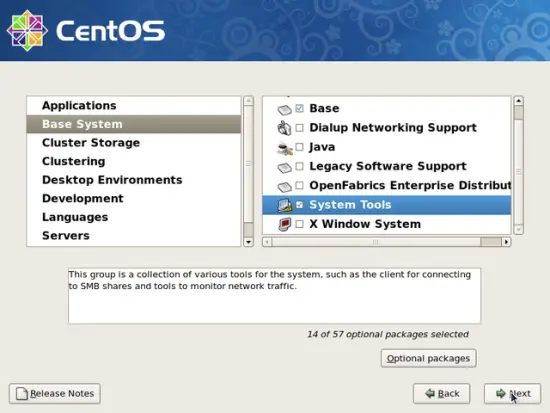550x413 pixels.
Task: Click the Java coffee cup icon
Action: point(284,148)
